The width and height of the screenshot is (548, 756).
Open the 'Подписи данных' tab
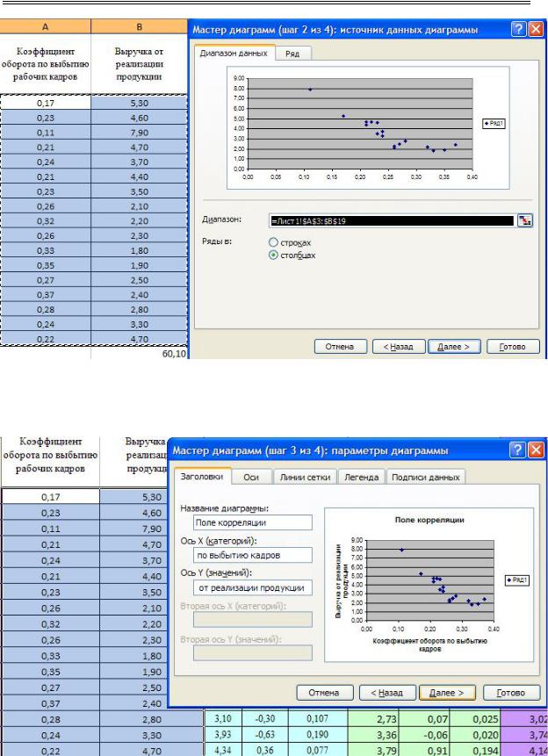coord(425,477)
